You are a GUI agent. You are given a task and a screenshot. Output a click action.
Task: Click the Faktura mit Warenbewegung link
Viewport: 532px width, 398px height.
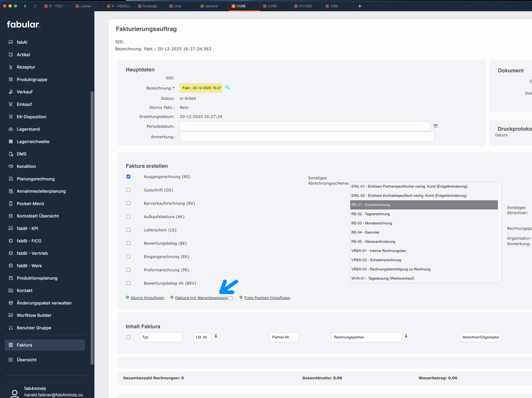pyautogui.click(x=202, y=297)
